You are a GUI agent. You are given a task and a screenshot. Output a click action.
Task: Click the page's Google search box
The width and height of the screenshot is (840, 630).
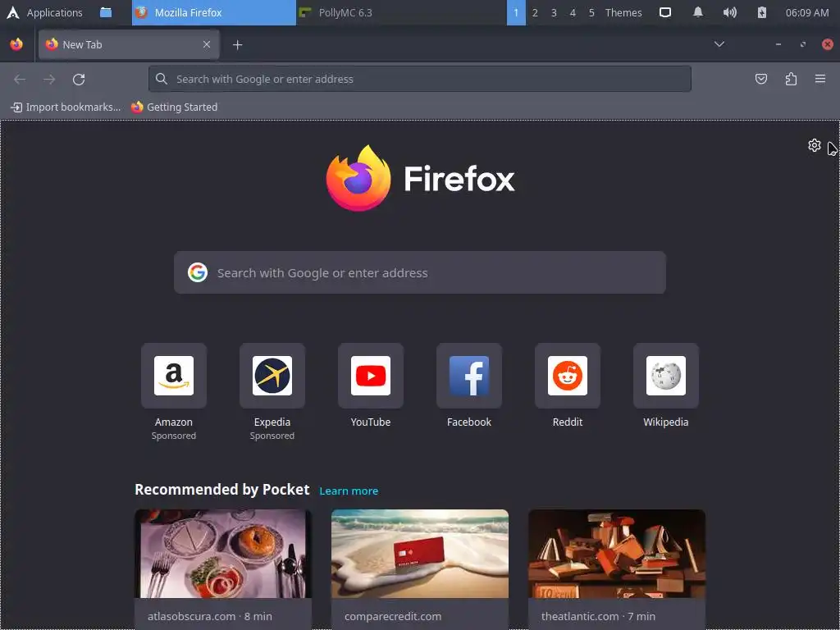tap(420, 272)
